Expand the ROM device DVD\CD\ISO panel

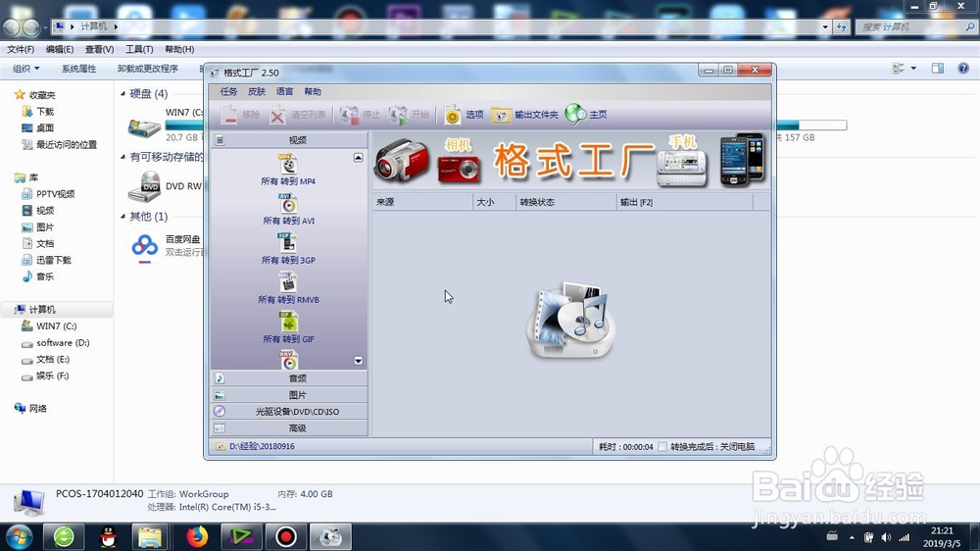tap(290, 412)
